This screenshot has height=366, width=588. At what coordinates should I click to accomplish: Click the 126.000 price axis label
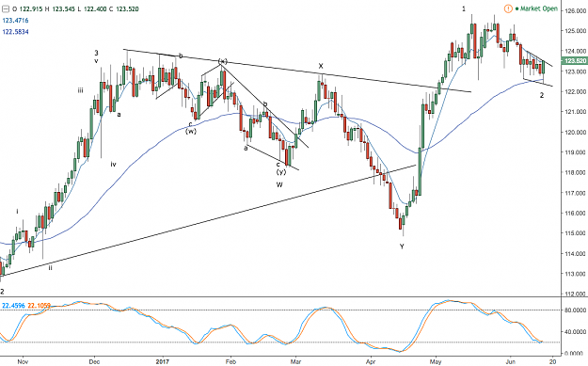(x=575, y=10)
